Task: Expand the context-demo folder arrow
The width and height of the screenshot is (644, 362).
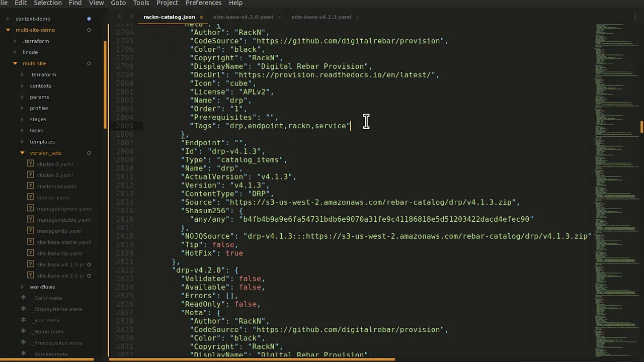Action: point(8,19)
